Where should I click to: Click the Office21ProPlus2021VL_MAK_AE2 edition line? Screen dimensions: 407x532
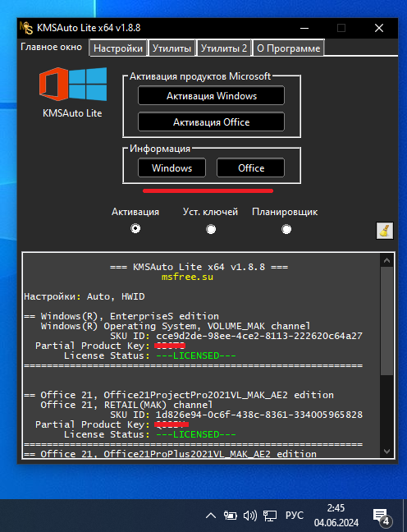click(170, 454)
